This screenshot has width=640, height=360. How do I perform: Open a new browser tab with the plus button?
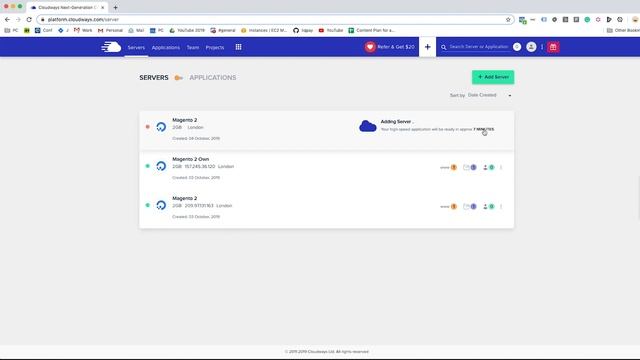point(116,7)
